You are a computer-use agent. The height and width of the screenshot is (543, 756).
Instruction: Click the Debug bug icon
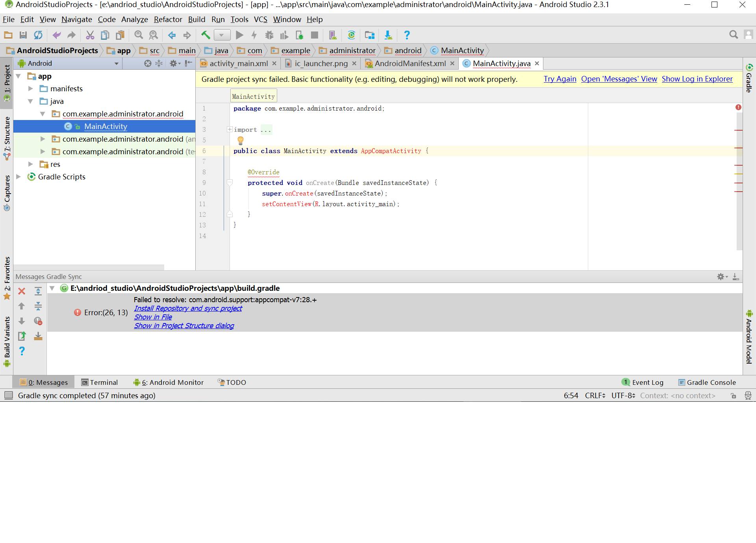[x=269, y=35]
